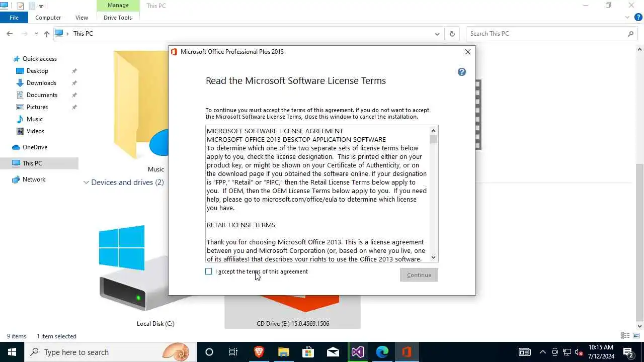
Task: Open the File menu in Explorer
Action: click(14, 18)
